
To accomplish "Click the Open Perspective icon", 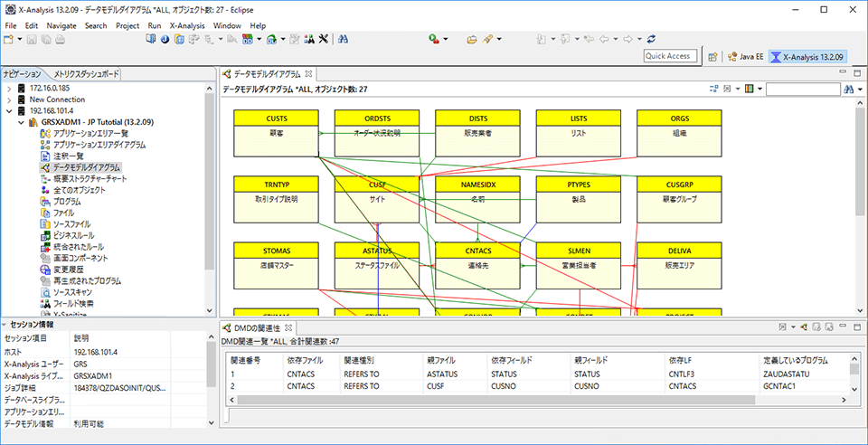I will point(713,56).
